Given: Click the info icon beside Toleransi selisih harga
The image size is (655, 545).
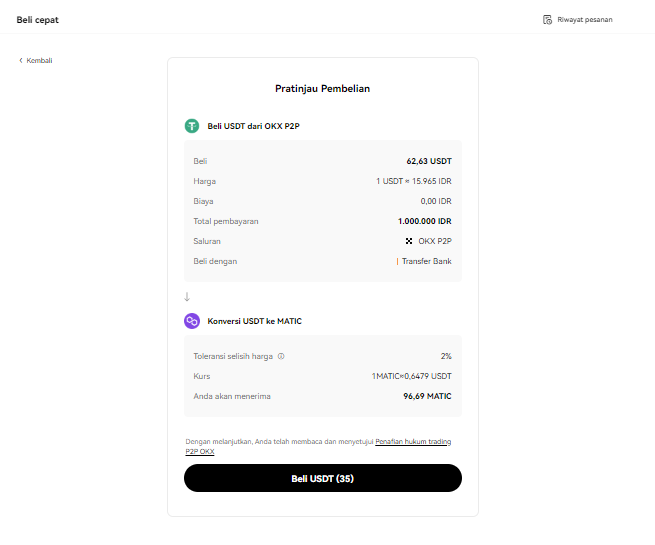Looking at the screenshot, I should [281, 356].
